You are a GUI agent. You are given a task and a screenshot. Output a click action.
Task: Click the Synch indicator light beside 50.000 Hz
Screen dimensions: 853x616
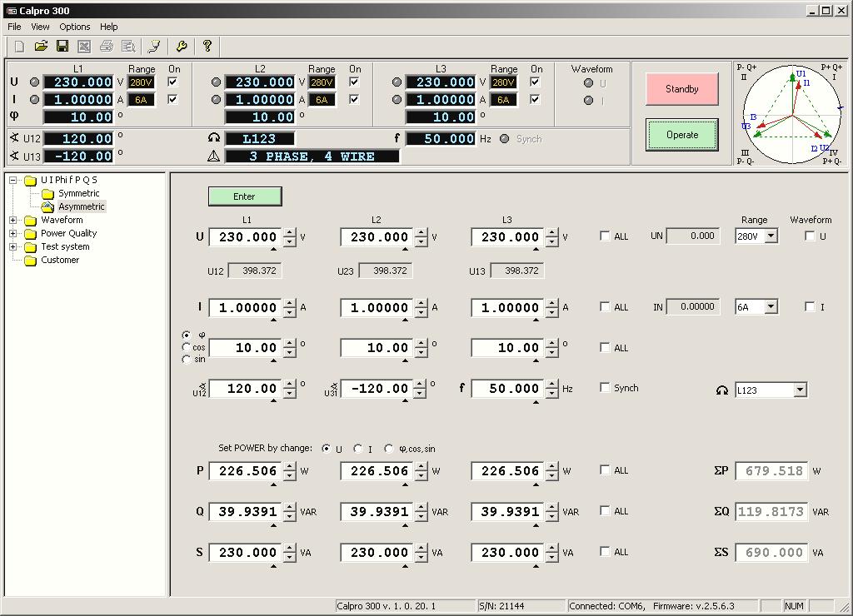(504, 139)
